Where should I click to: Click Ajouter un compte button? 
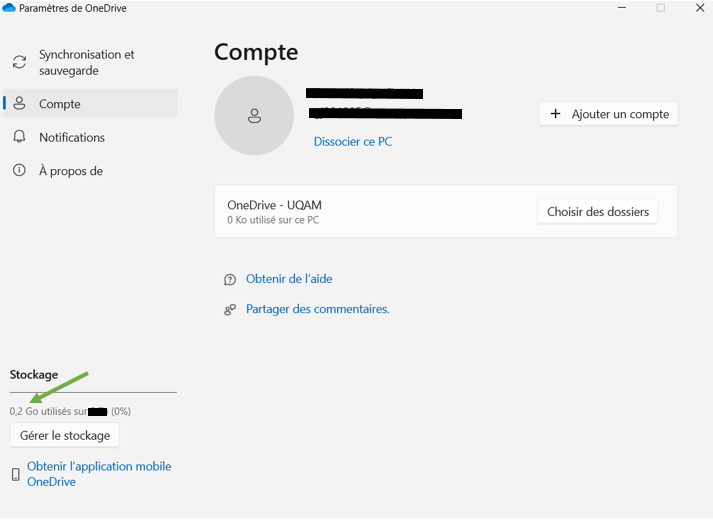coord(609,114)
